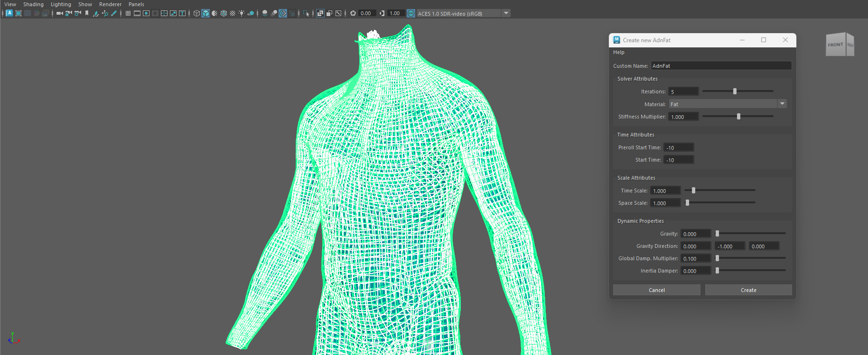
Task: Click the Create button
Action: pyautogui.click(x=748, y=290)
